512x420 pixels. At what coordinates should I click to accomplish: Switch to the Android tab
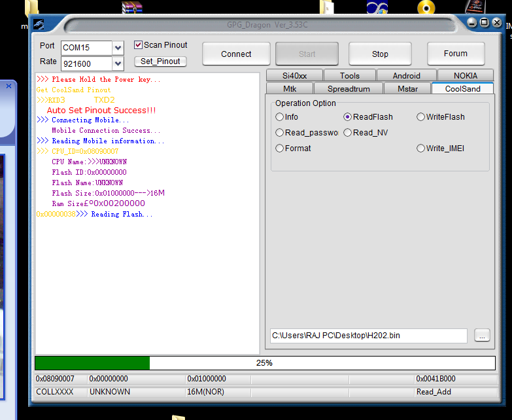click(x=407, y=75)
